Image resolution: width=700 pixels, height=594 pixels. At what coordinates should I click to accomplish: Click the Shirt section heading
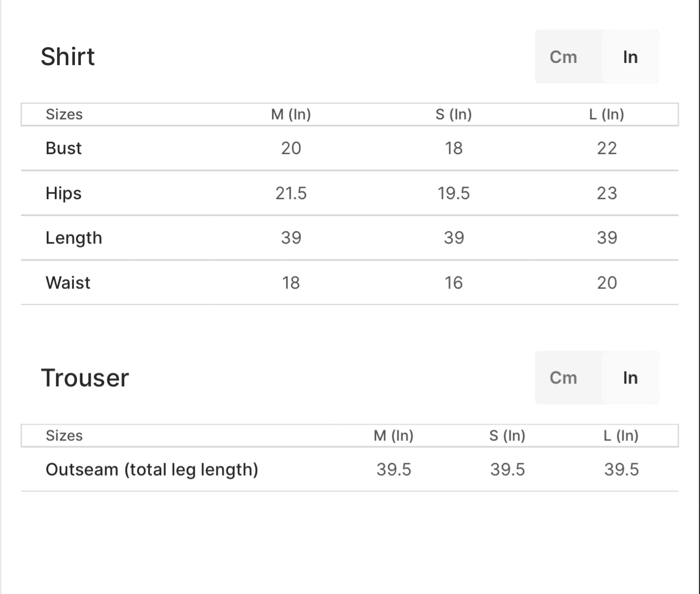pyautogui.click(x=68, y=56)
